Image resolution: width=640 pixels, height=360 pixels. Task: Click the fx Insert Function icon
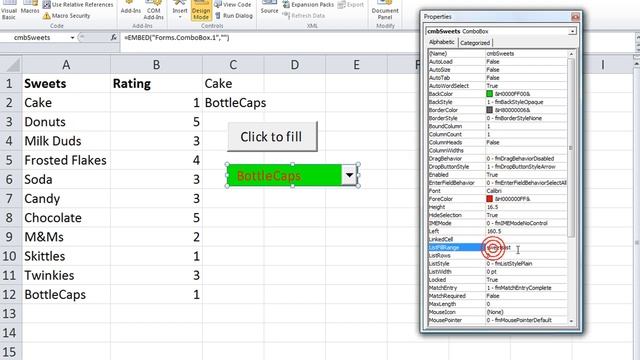pos(113,38)
